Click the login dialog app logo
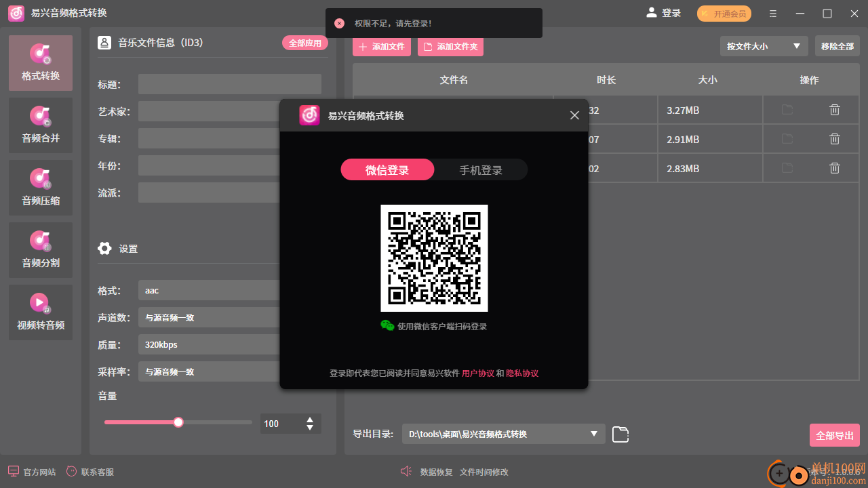Screen dimensions: 868x488 click(309, 116)
